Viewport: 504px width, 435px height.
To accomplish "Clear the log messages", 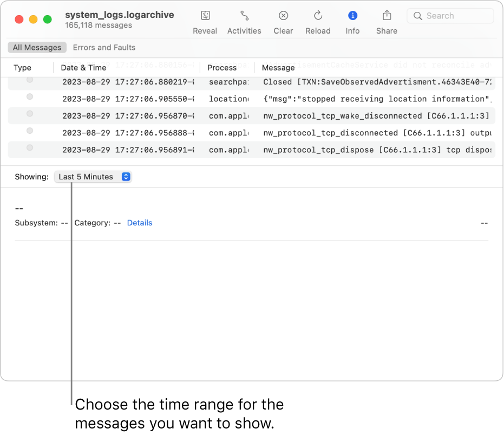I will click(283, 16).
